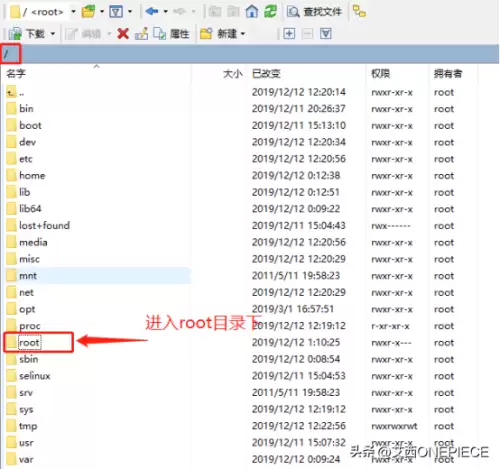The width and height of the screenshot is (500, 469).
Task: Select the boot folder icon
Action: (x=11, y=125)
